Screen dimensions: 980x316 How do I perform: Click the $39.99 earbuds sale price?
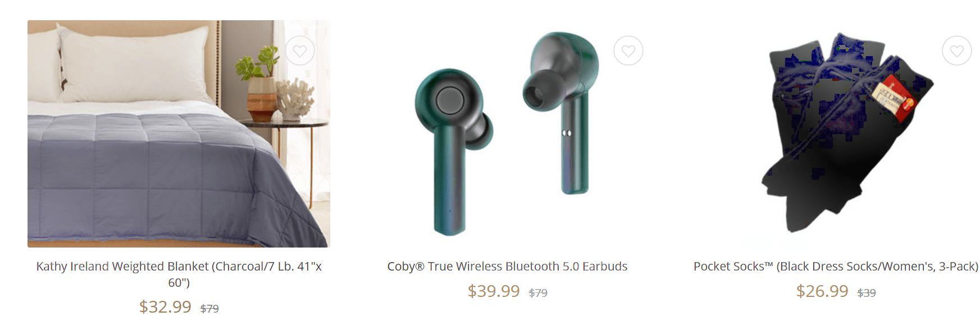click(494, 291)
